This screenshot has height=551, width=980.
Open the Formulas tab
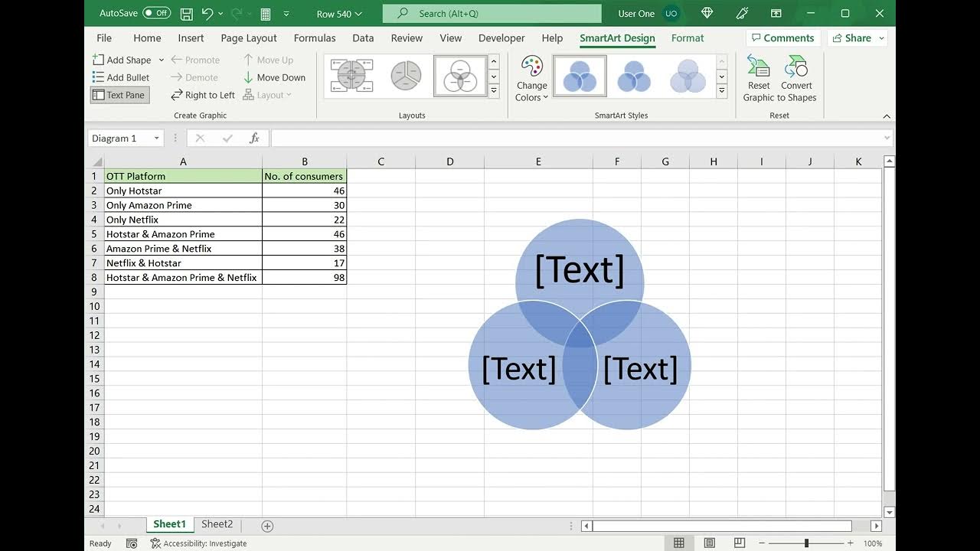tap(315, 37)
